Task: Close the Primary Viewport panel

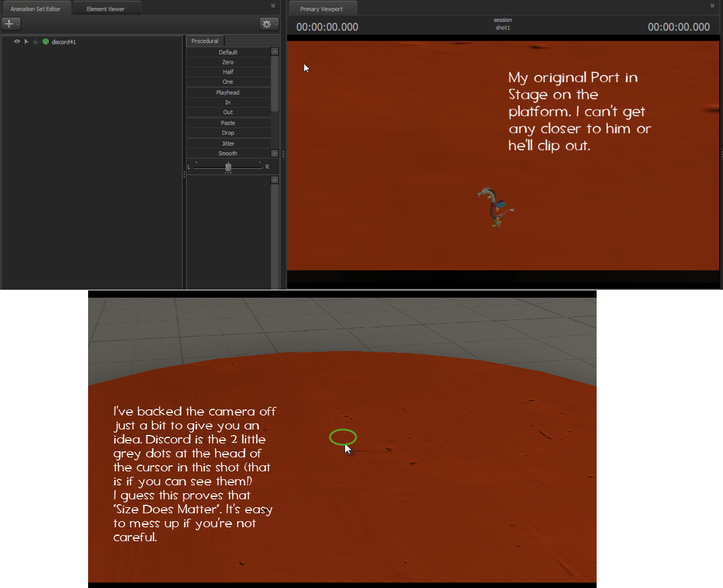Action: 713,6
